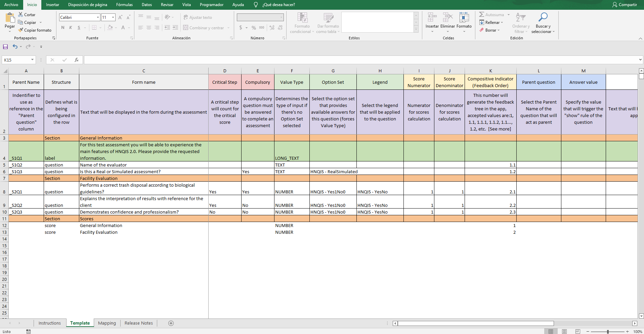Expand the formula bar

coord(640,60)
